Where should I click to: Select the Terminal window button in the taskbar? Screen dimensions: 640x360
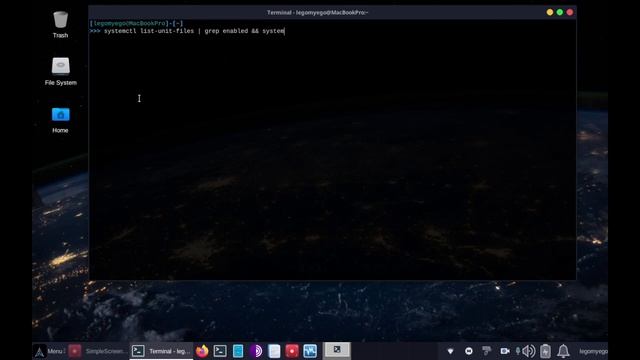tap(161, 351)
